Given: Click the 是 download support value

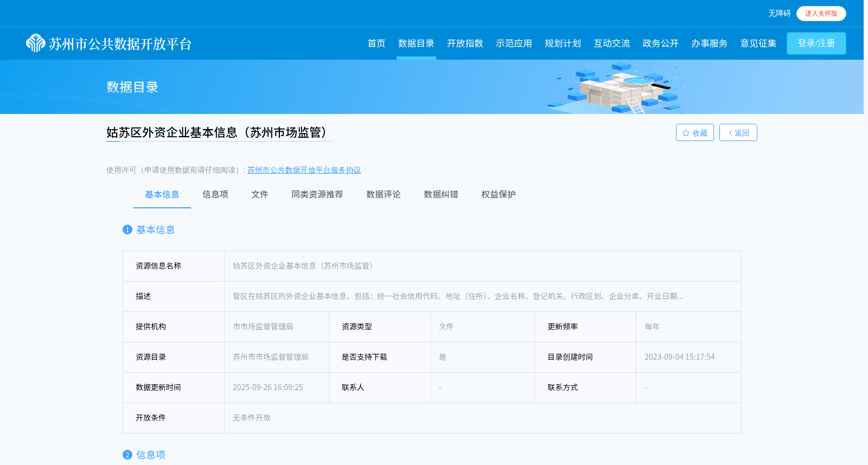Looking at the screenshot, I should click(443, 357).
